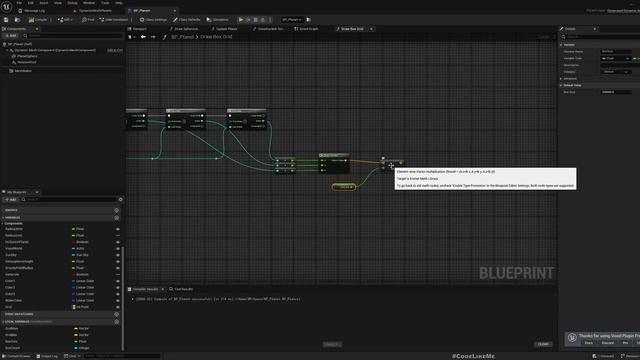Viewport: 640px width, 360px height.
Task: Toggle visibility eye of Sun Sky variable
Action: coord(118,255)
